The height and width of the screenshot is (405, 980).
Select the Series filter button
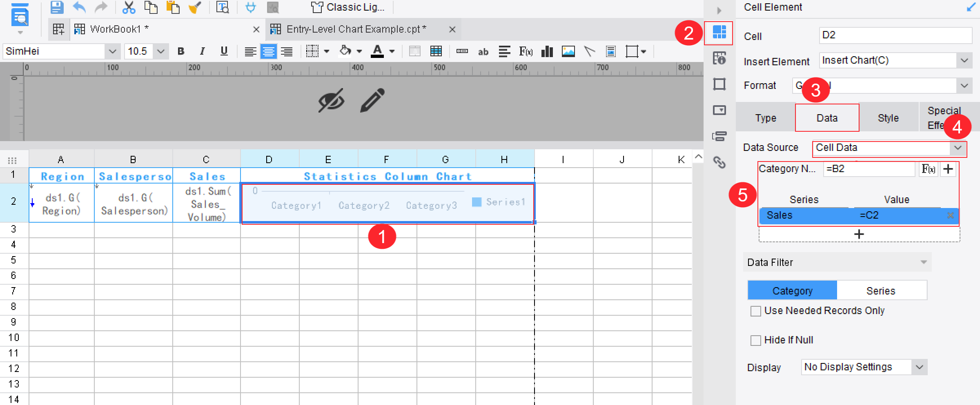[x=881, y=291]
